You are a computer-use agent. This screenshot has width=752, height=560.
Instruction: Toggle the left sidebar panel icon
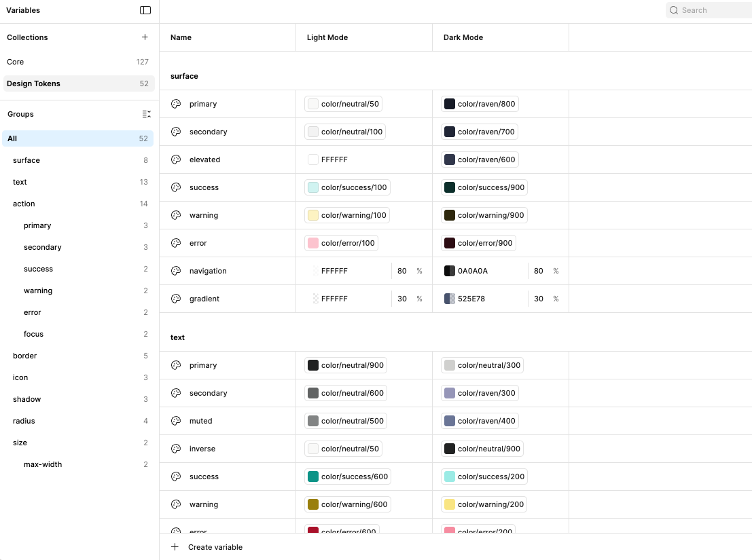[145, 10]
